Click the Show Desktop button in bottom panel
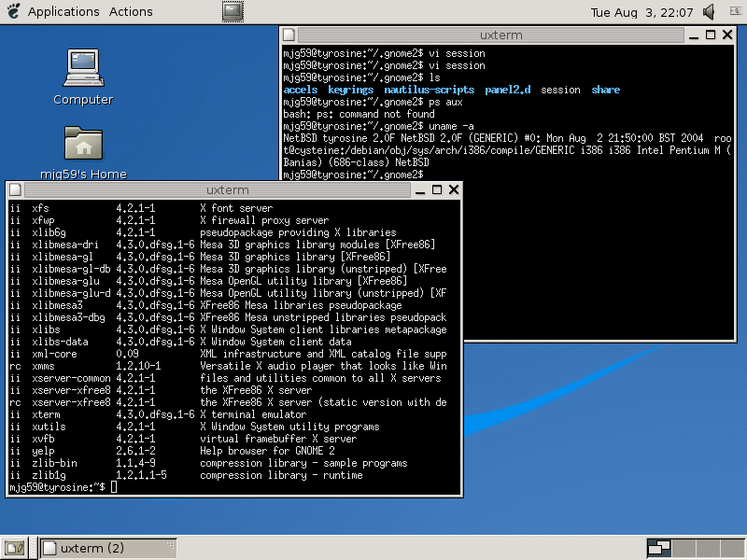The width and height of the screenshot is (747, 560). click(x=14, y=548)
